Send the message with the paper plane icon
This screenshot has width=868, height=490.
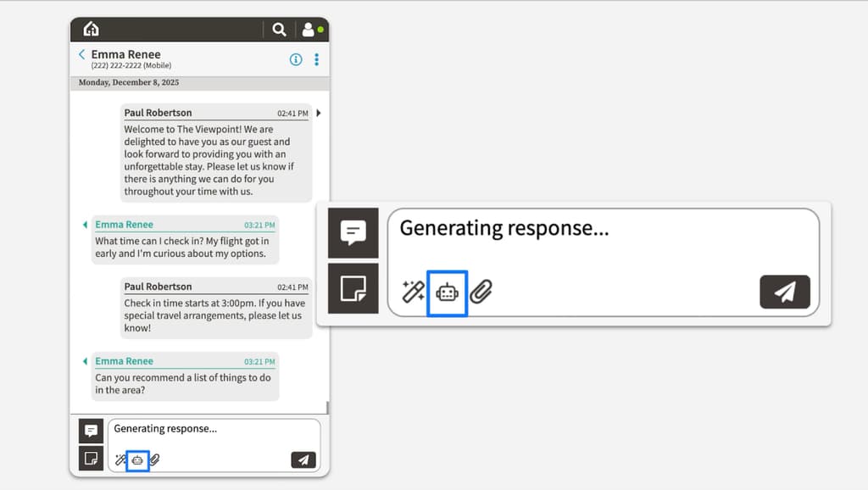(304, 458)
